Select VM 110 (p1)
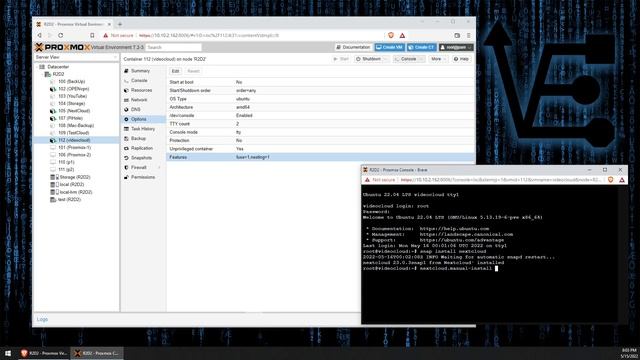Image resolution: width=640 pixels, height=360 pixels. [66, 162]
